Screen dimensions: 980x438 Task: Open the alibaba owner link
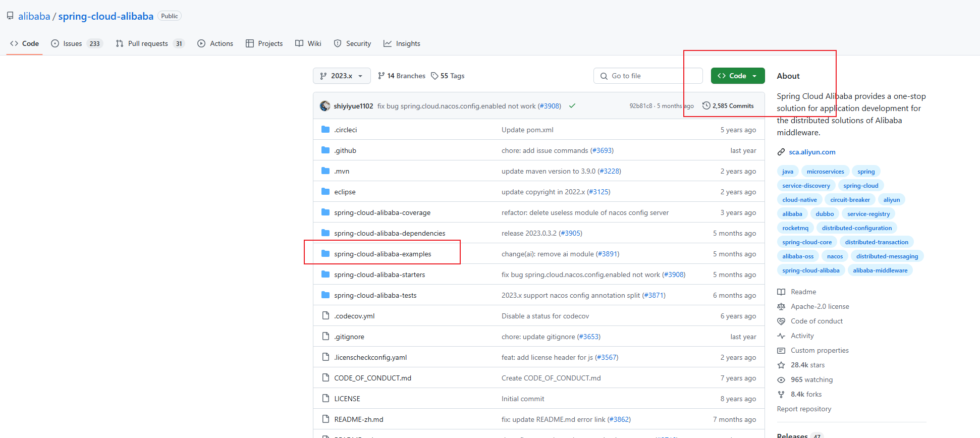(34, 16)
